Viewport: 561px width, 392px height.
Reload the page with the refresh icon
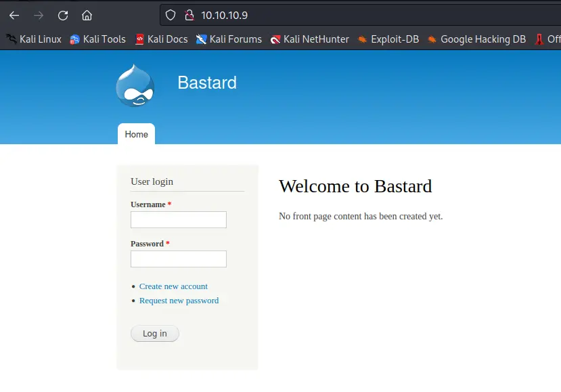coord(63,16)
